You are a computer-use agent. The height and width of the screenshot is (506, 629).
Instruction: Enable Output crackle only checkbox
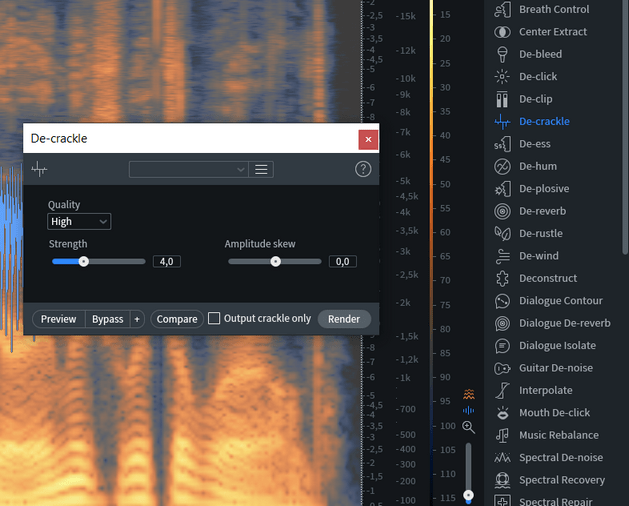click(214, 319)
